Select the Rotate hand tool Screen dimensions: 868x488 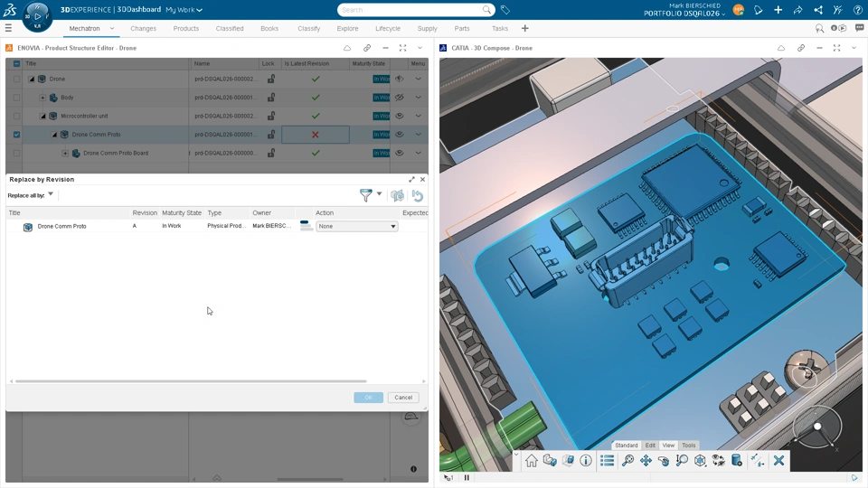click(664, 460)
